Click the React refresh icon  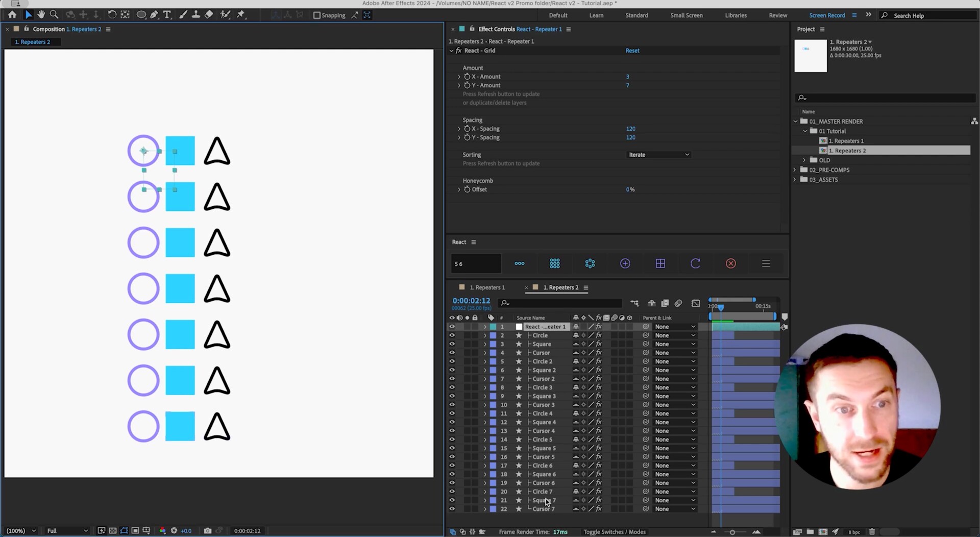click(695, 263)
